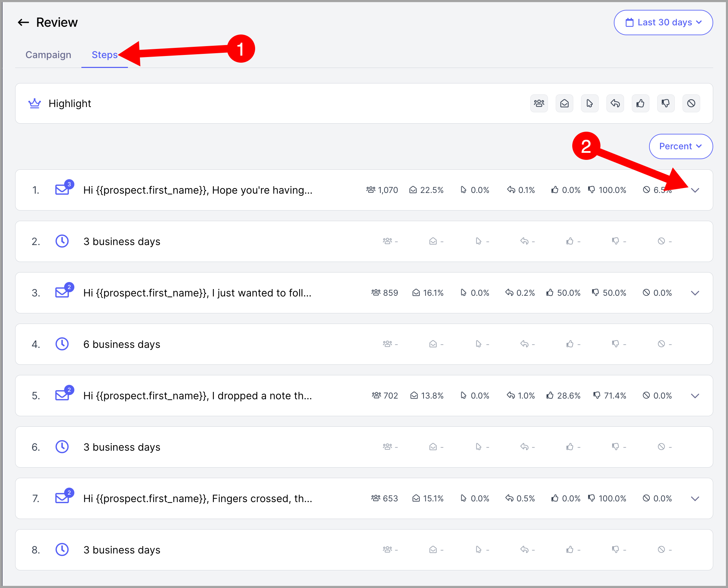Open step 5 'I dropped a note th...' text

click(197, 396)
